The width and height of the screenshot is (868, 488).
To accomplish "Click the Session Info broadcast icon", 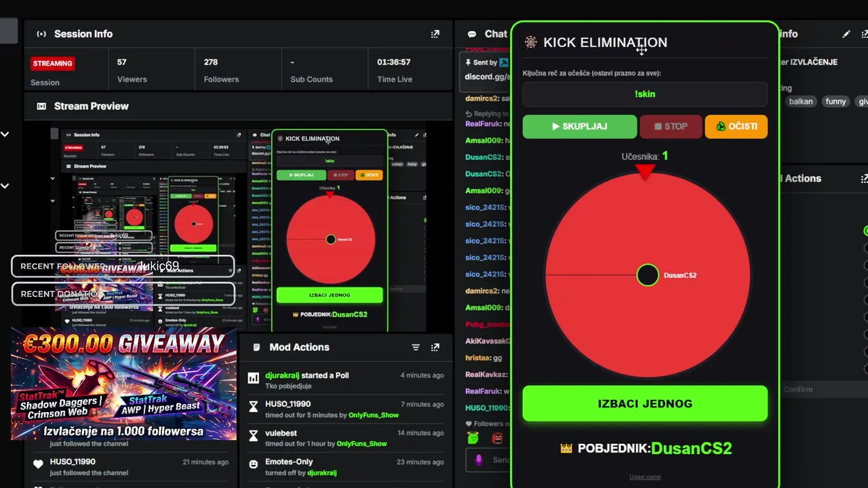I will pos(41,34).
